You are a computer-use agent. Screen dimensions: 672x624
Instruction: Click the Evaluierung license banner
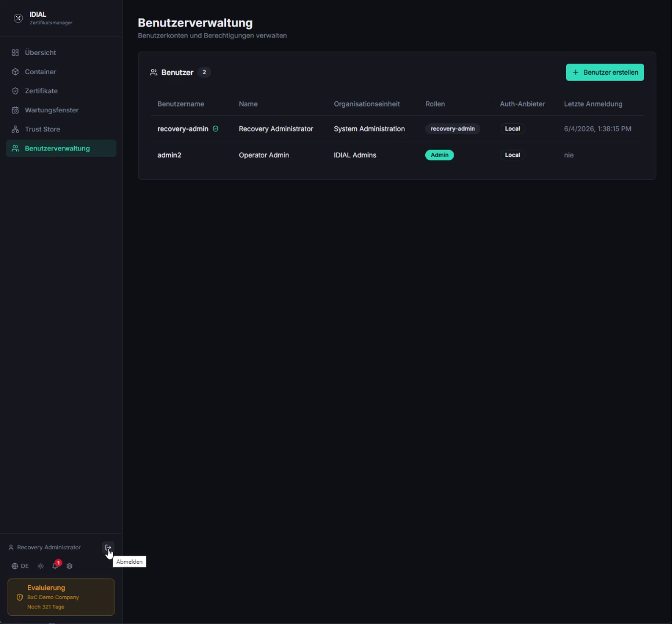(x=61, y=597)
